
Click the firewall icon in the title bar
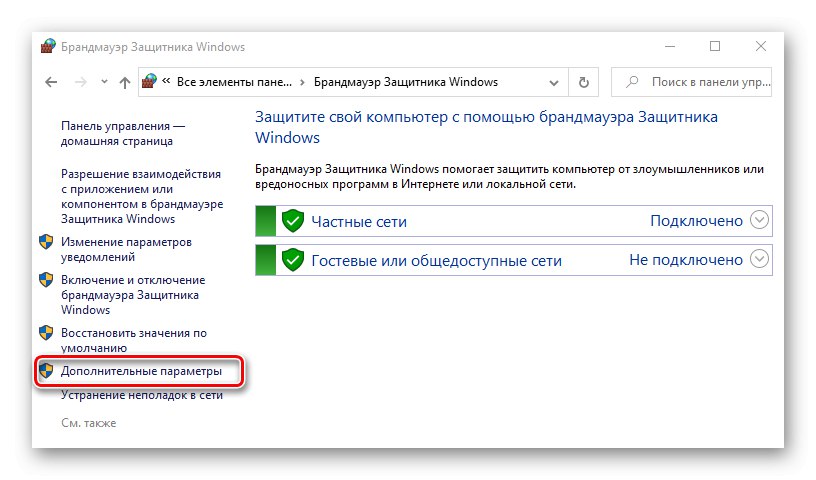pyautogui.click(x=48, y=46)
